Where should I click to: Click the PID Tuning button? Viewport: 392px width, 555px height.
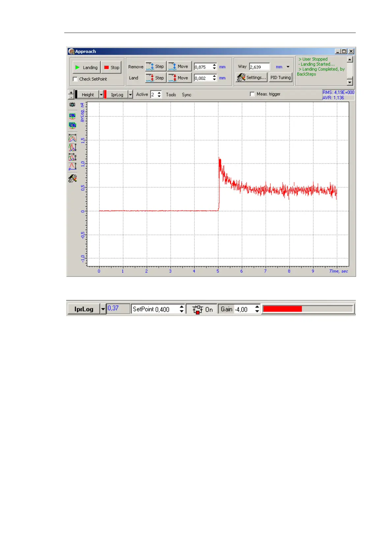click(281, 77)
